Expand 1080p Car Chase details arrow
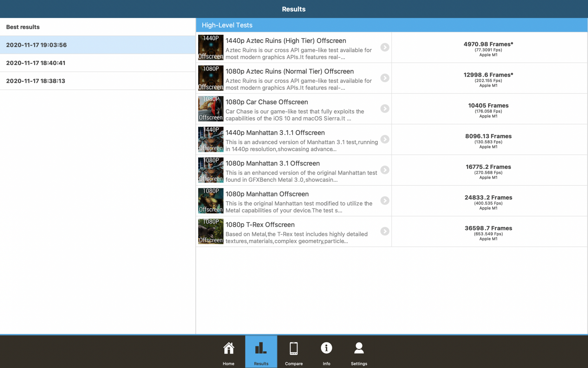 (x=385, y=109)
